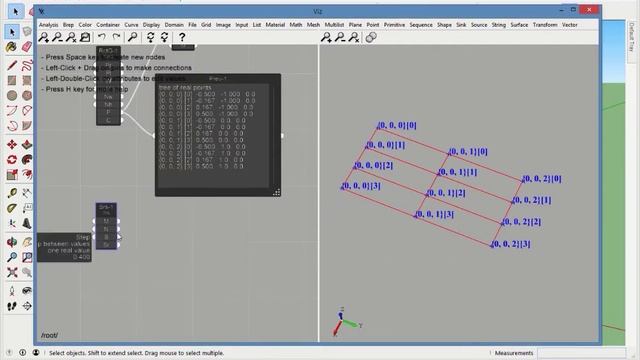Select SketchUp's Select arrow tool

click(12, 31)
